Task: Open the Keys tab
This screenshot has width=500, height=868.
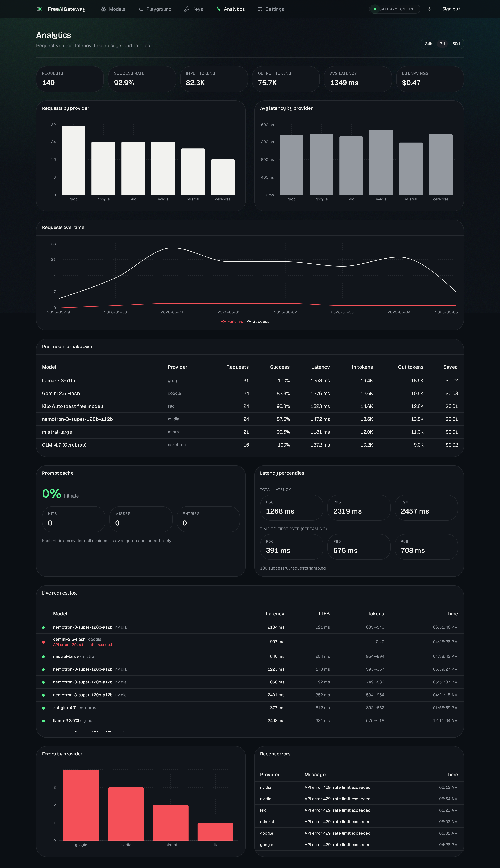Action: click(x=194, y=9)
